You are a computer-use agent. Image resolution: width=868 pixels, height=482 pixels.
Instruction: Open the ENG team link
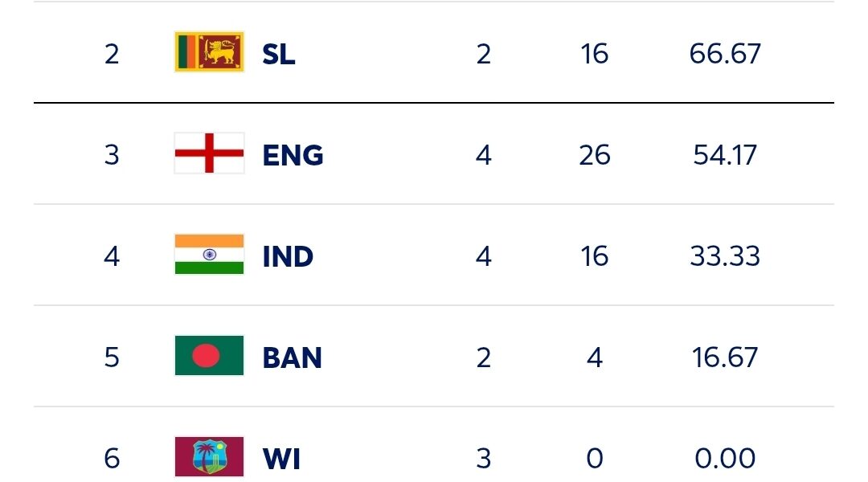293,156
